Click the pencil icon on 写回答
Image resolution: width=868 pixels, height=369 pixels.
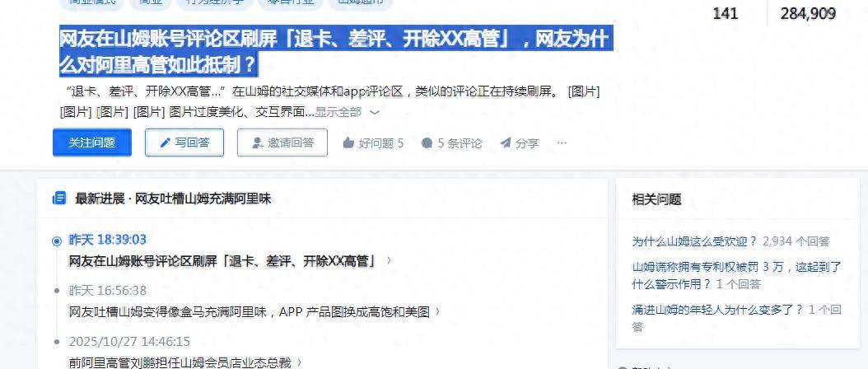pyautogui.click(x=165, y=143)
